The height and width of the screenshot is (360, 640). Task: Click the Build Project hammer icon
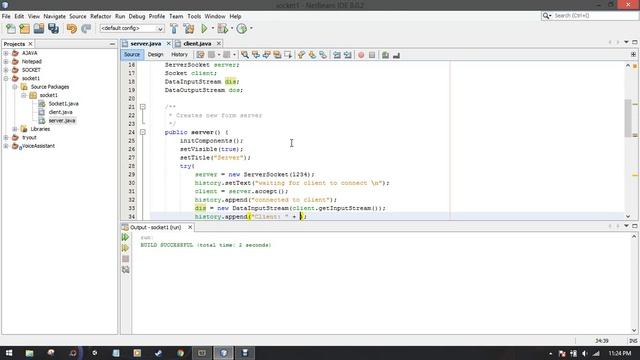[174, 29]
